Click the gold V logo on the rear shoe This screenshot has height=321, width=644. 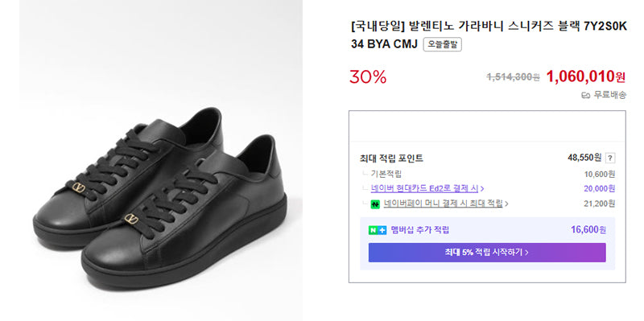[78, 187]
